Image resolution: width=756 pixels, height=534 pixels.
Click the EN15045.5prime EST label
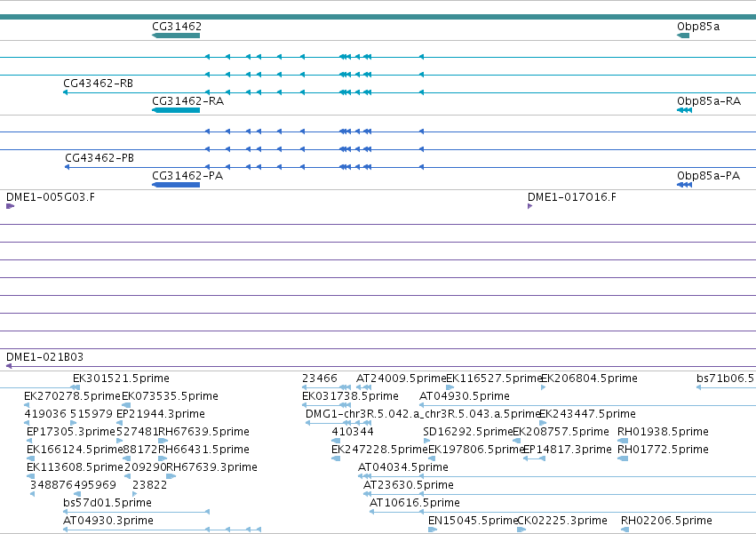473,521
